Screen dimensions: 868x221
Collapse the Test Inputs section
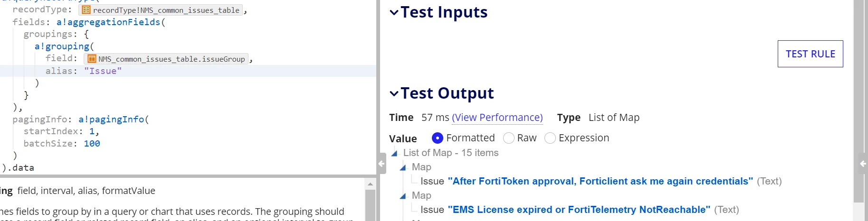click(x=394, y=12)
